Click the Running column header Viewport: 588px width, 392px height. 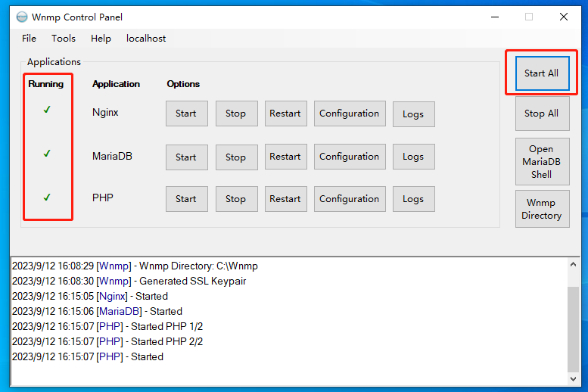(45, 84)
